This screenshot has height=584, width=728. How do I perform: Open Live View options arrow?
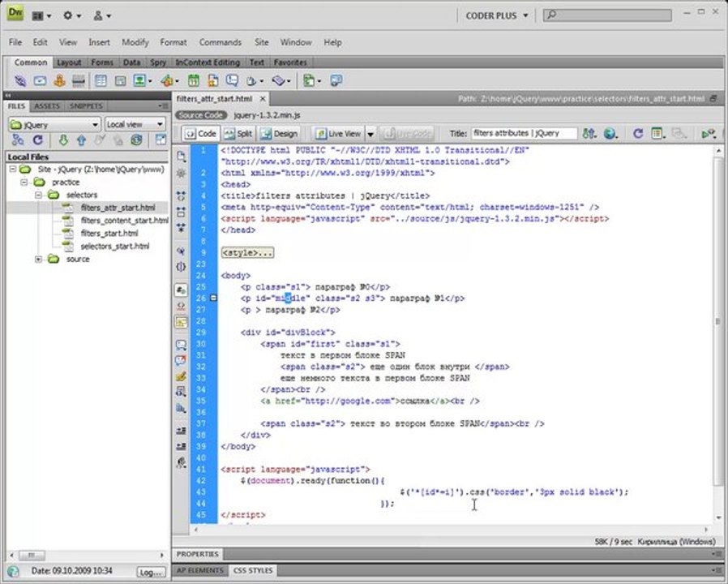[x=371, y=134]
